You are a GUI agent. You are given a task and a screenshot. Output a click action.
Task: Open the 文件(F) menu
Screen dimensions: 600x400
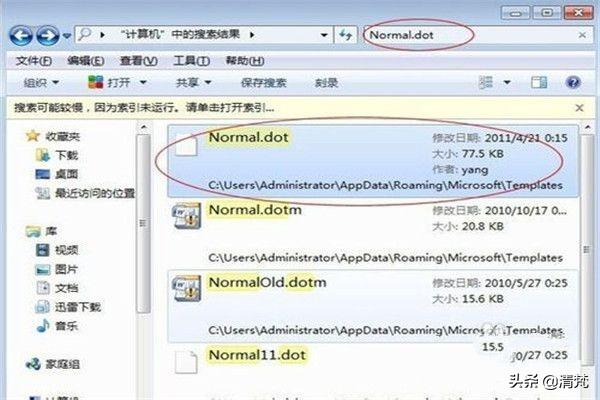click(34, 61)
